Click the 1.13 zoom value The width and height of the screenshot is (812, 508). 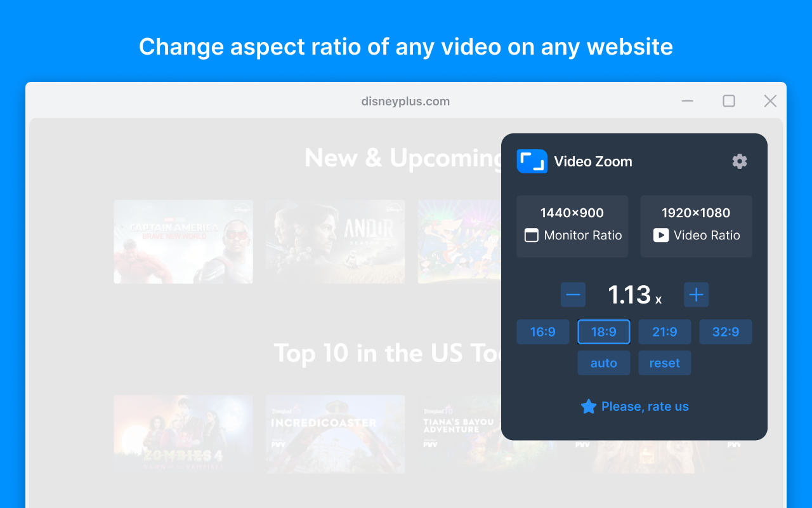(629, 295)
